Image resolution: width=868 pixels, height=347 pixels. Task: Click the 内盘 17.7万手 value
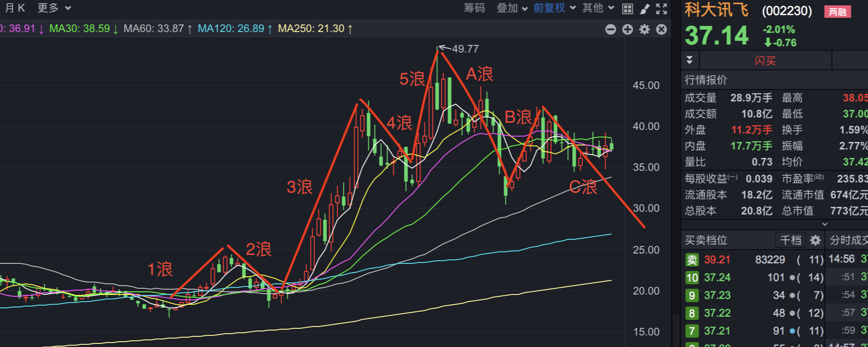pyautogui.click(x=751, y=146)
